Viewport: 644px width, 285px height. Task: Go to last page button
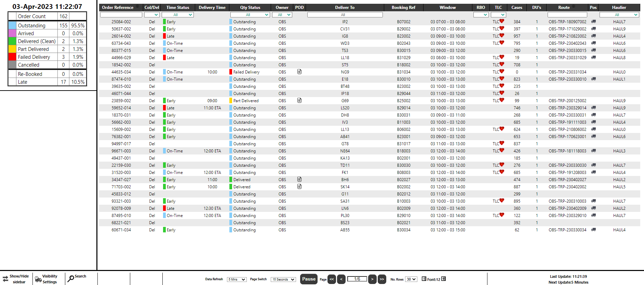click(x=382, y=279)
